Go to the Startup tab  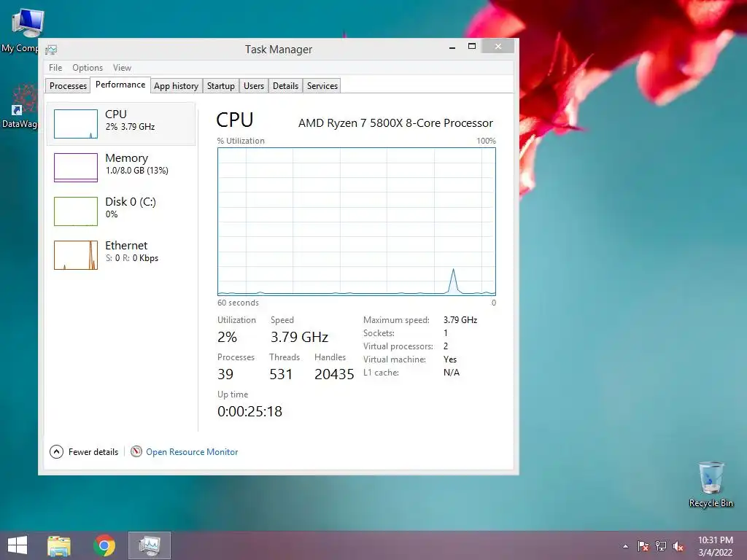click(x=220, y=86)
